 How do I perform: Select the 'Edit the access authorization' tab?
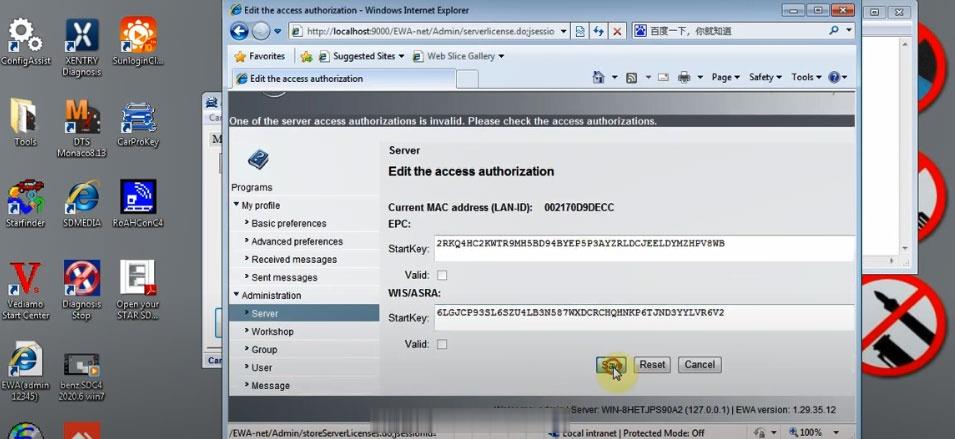point(344,79)
